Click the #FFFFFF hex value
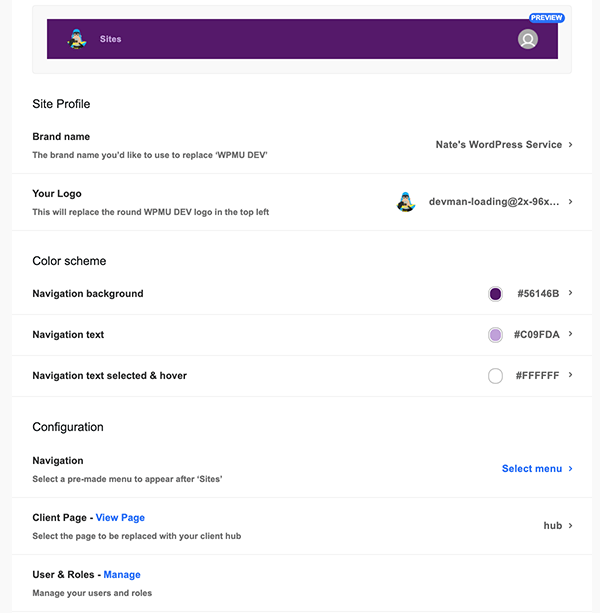Screen dimensions: 600x613 coord(537,376)
